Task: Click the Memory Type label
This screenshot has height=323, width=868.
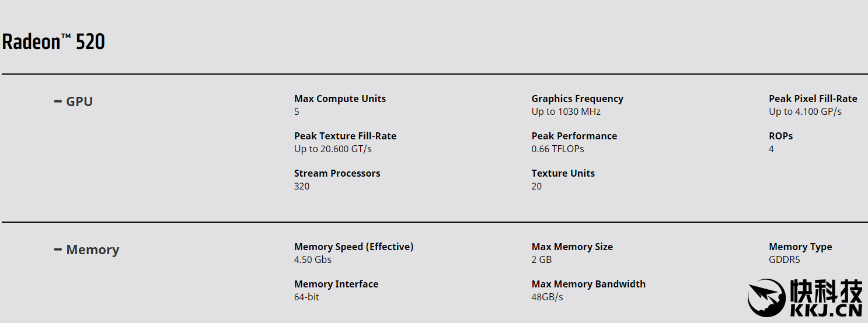Action: [x=800, y=247]
